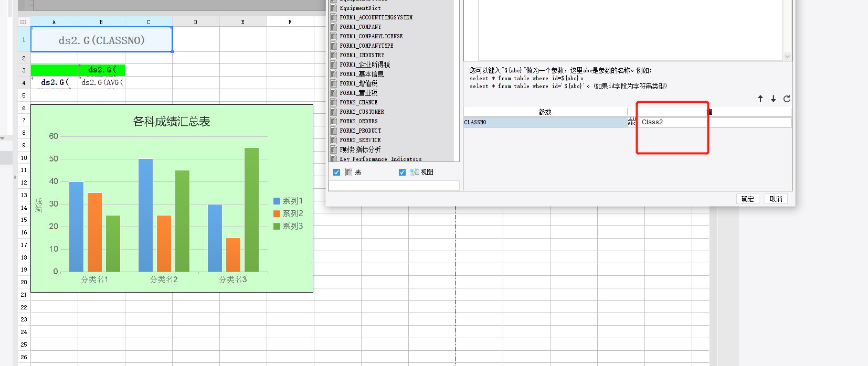Select cell B4 with ds2.G(AVG(
Screen dimensions: 868x366
[x=101, y=82]
